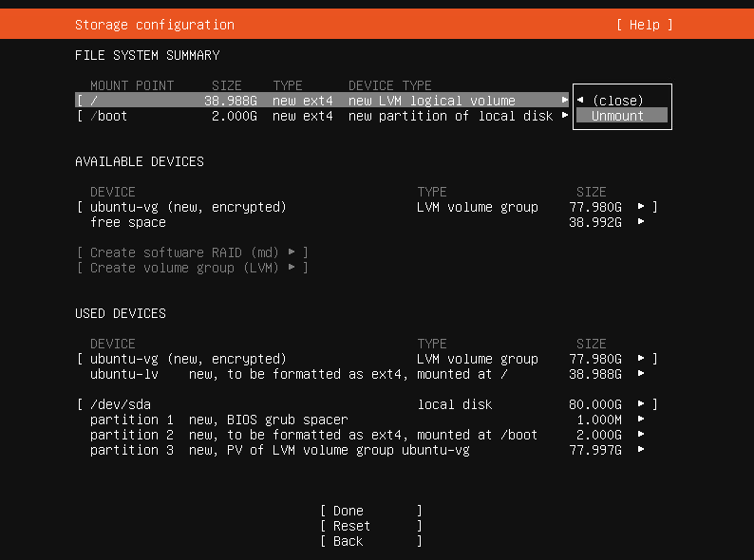Choose (close) in the popup menu
754x560 pixels.
point(617,101)
